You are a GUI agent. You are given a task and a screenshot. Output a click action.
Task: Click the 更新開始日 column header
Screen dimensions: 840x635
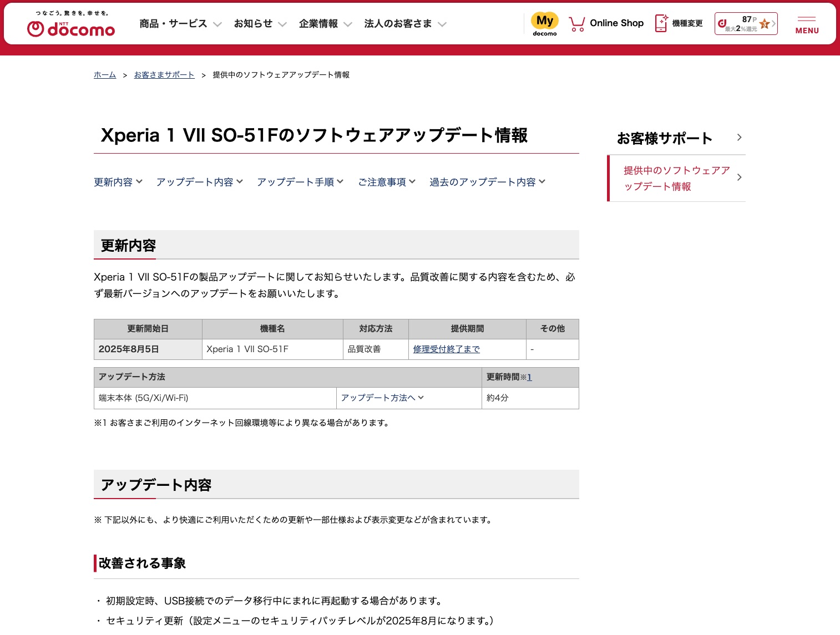148,329
